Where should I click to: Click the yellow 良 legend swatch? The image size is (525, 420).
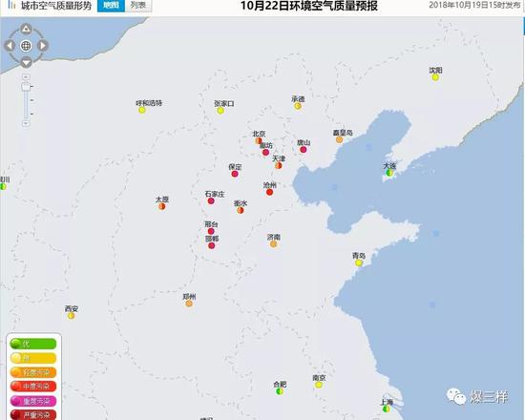33,358
